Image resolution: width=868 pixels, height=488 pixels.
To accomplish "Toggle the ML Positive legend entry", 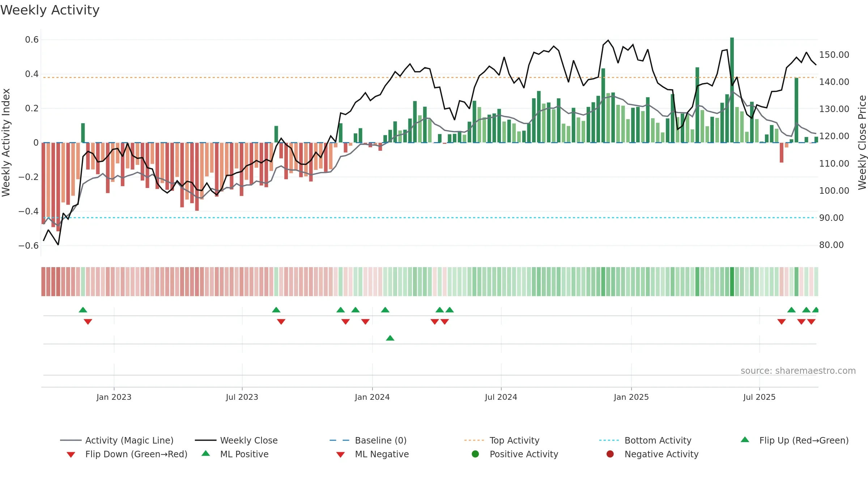I will click(x=235, y=454).
